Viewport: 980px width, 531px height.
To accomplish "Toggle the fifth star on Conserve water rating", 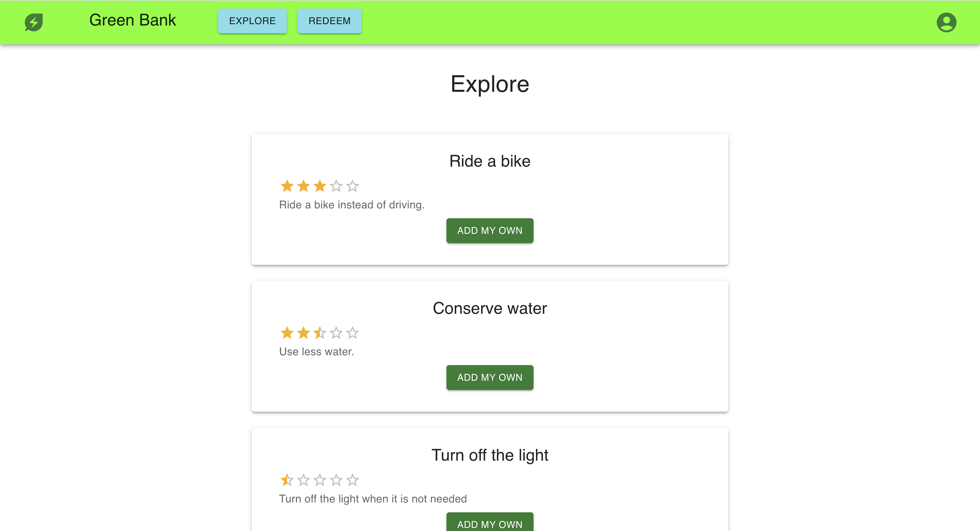I will tap(353, 333).
